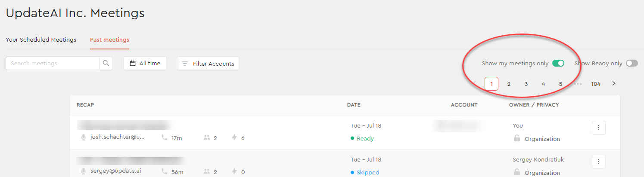Click the lock icon beside first Organization
This screenshot has height=177, width=644.
516,138
